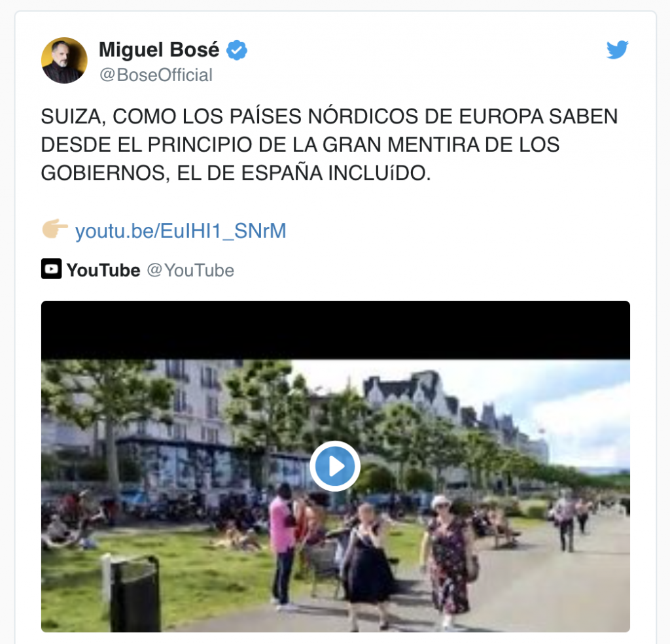Screen dimensions: 670x644
Task: Click the blue verified badge
Action: (x=236, y=50)
